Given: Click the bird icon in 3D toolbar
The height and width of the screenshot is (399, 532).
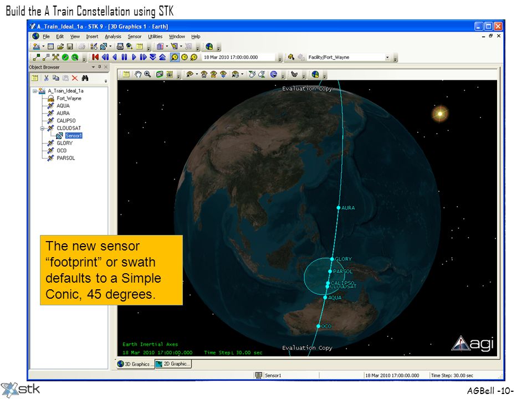Looking at the screenshot, I should click(294, 74).
